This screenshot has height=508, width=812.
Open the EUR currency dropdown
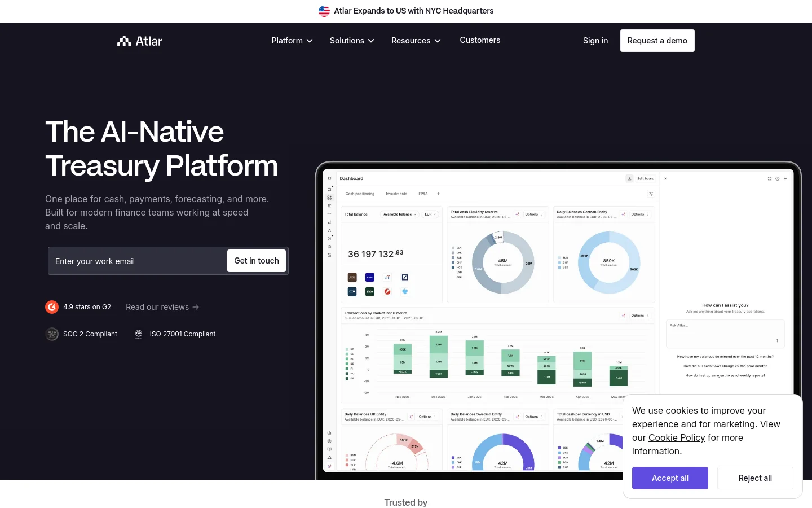click(x=430, y=214)
